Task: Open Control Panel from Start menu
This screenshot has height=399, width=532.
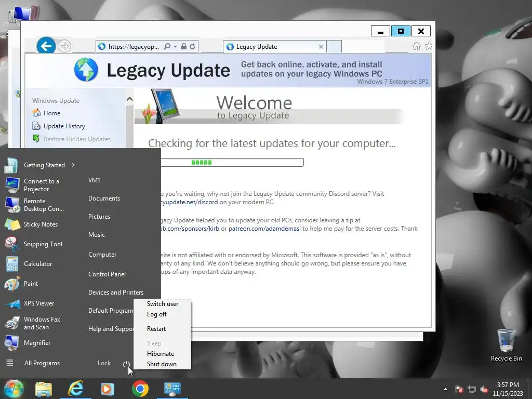Action: click(x=107, y=274)
